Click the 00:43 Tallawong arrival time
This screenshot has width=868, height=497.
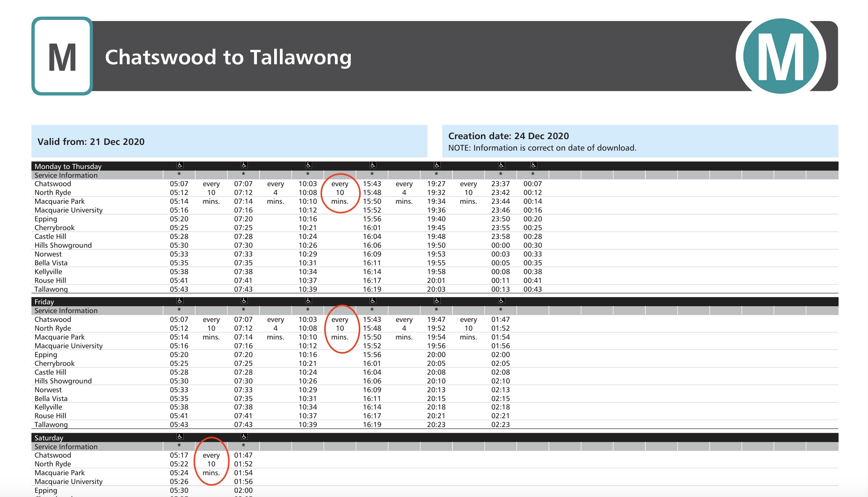[533, 289]
